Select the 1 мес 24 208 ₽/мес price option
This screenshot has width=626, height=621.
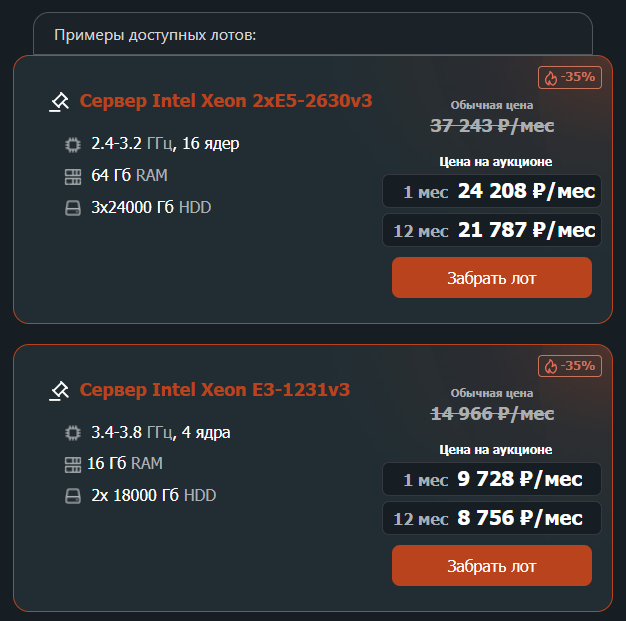pyautogui.click(x=492, y=191)
